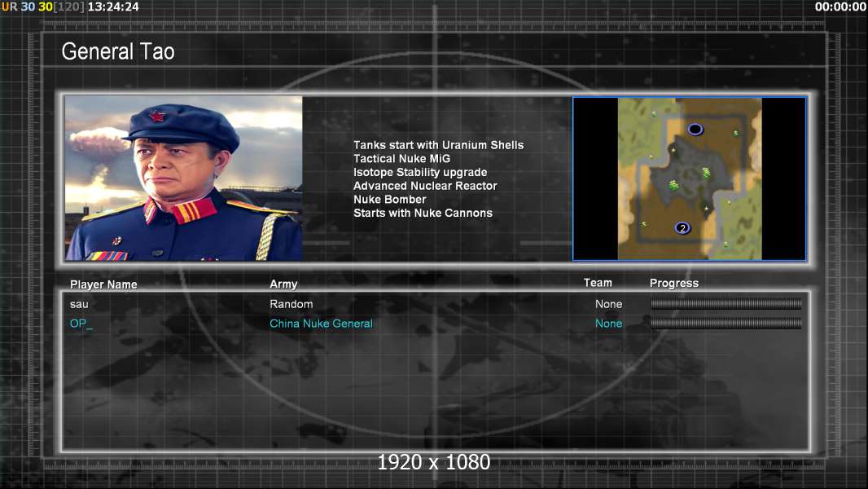Click the Player Name column header

103,284
